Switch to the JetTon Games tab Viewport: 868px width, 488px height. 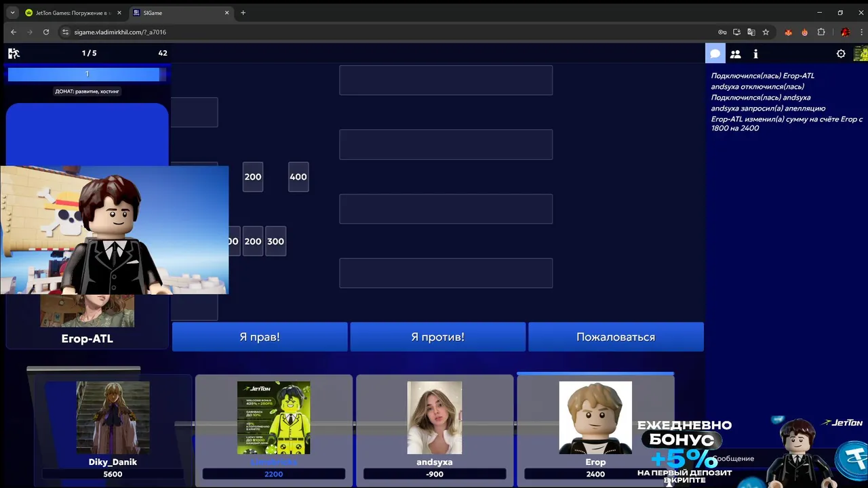[73, 13]
